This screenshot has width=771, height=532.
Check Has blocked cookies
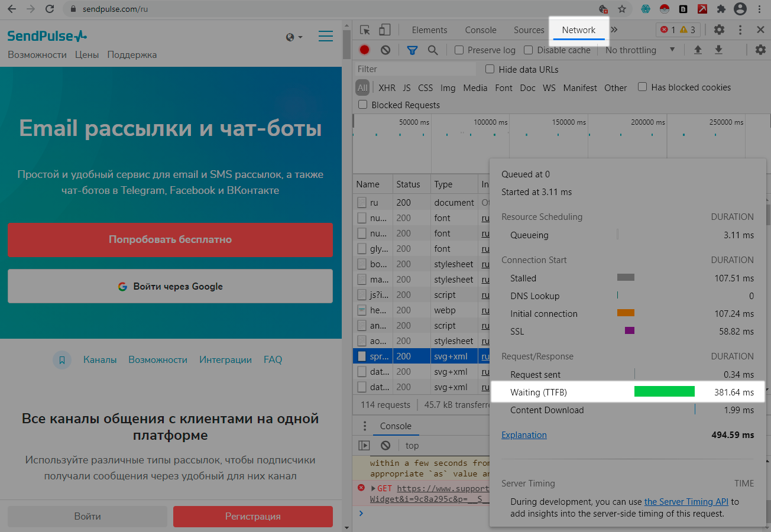642,87
